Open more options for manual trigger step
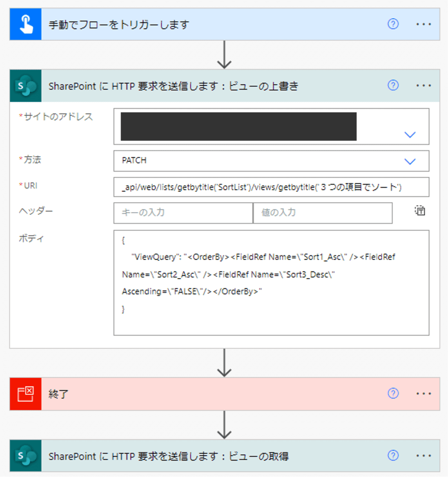 423,24
